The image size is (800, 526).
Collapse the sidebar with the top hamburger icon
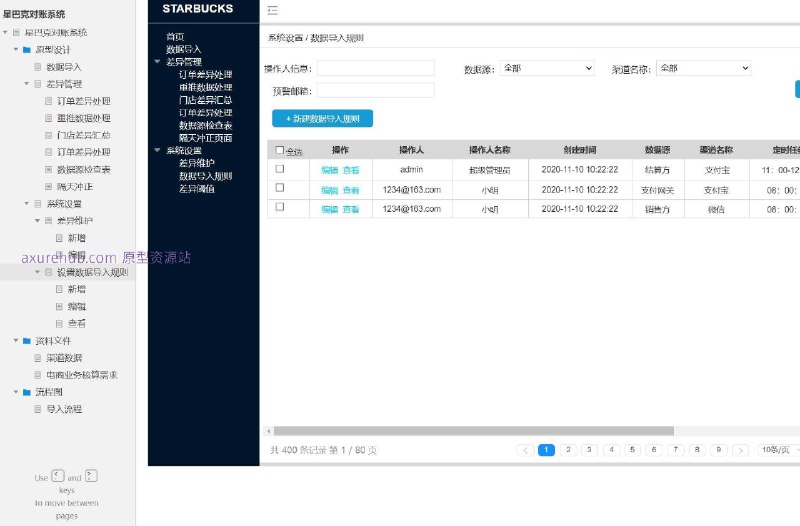pyautogui.click(x=272, y=10)
